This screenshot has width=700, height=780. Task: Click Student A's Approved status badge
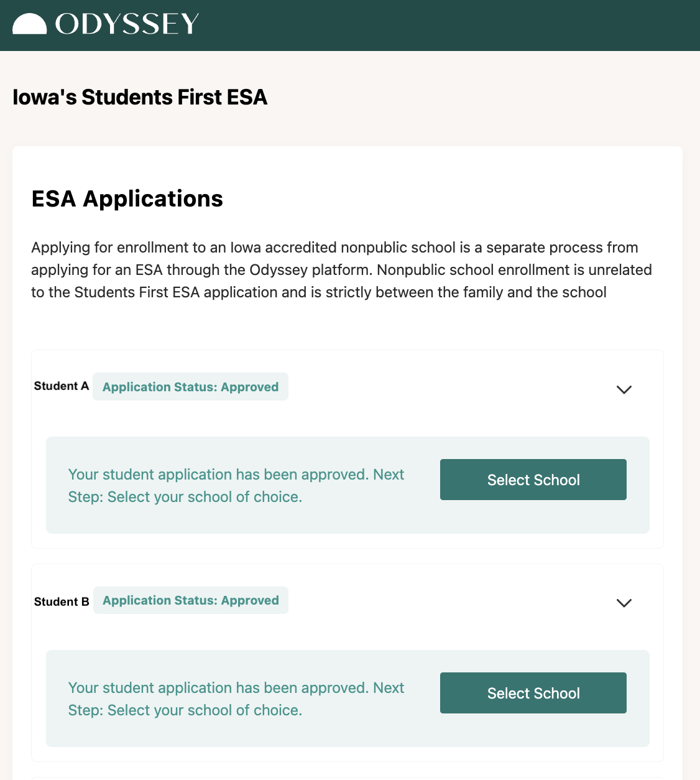click(190, 387)
